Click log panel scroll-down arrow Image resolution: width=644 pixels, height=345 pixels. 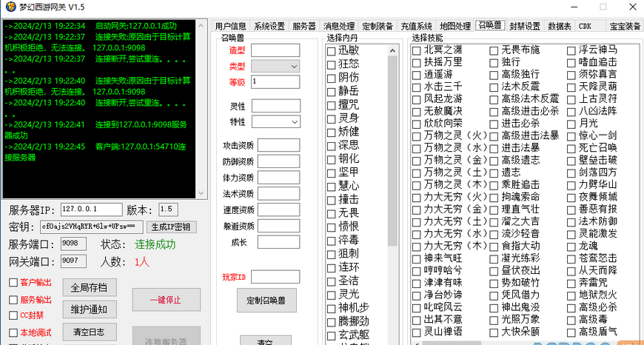point(201,192)
